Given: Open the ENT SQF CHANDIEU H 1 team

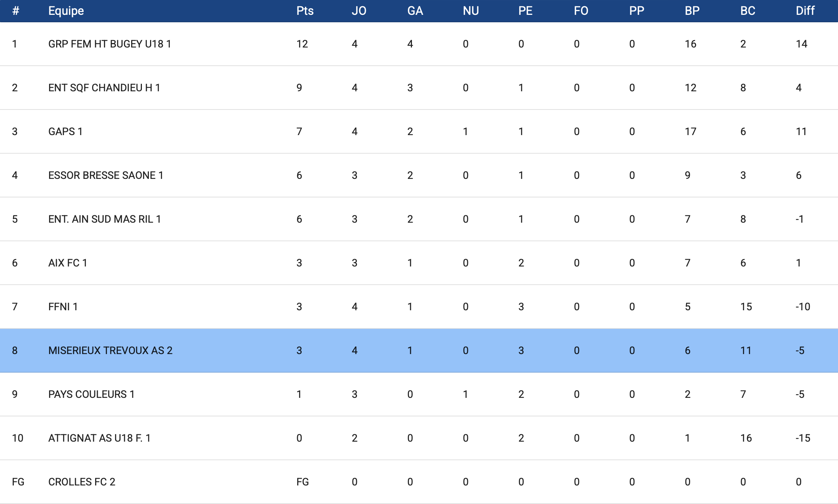Looking at the screenshot, I should [104, 88].
